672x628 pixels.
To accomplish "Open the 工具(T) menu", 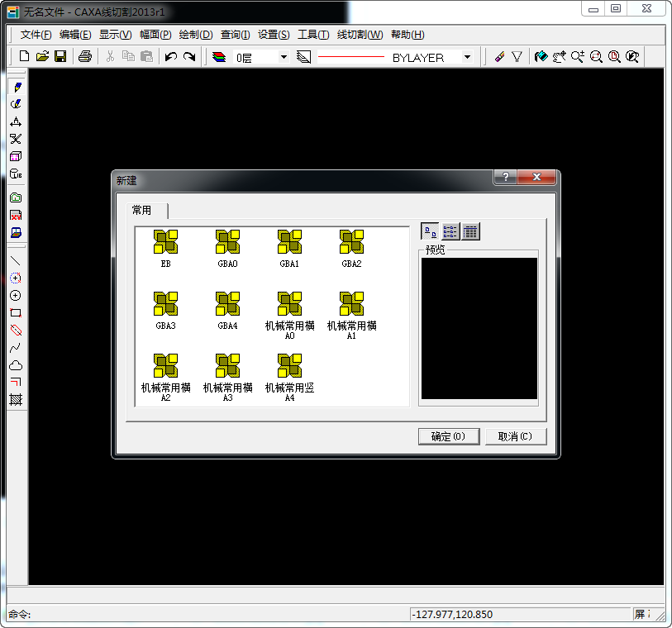I will click(313, 35).
